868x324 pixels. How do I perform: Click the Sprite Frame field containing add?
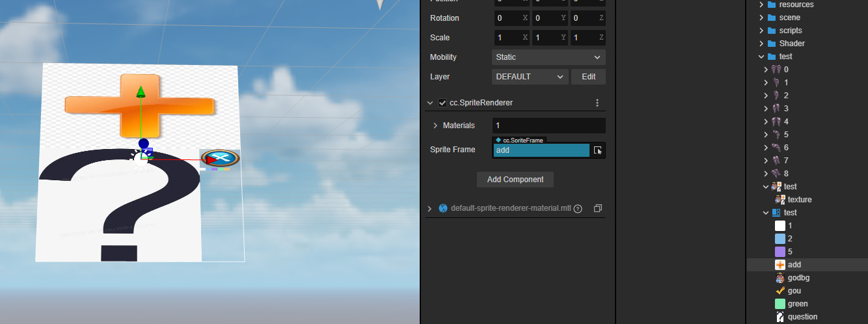(541, 150)
